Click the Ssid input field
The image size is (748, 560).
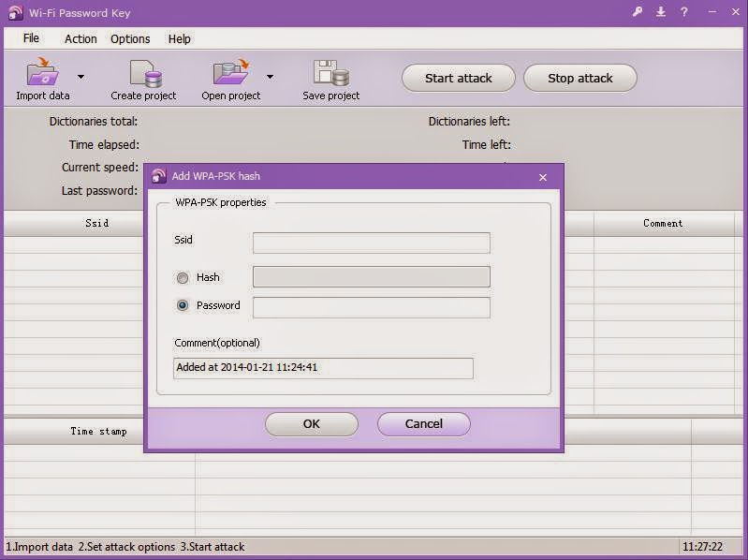click(x=371, y=243)
